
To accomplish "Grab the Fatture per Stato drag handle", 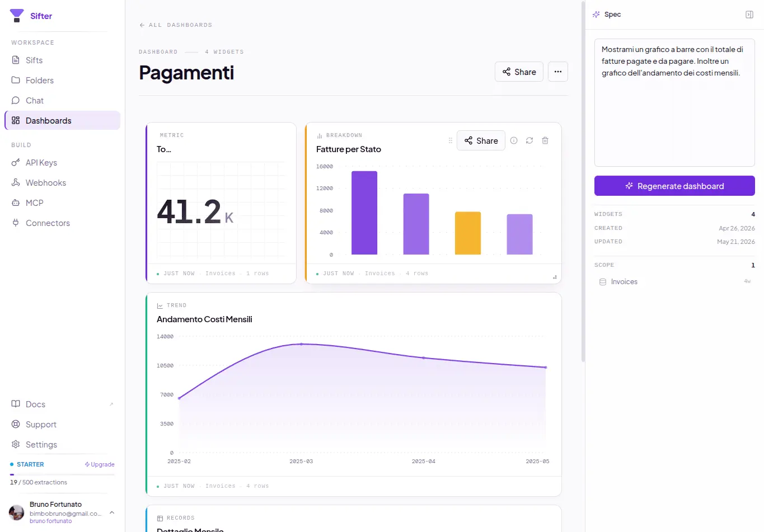I will (450, 140).
